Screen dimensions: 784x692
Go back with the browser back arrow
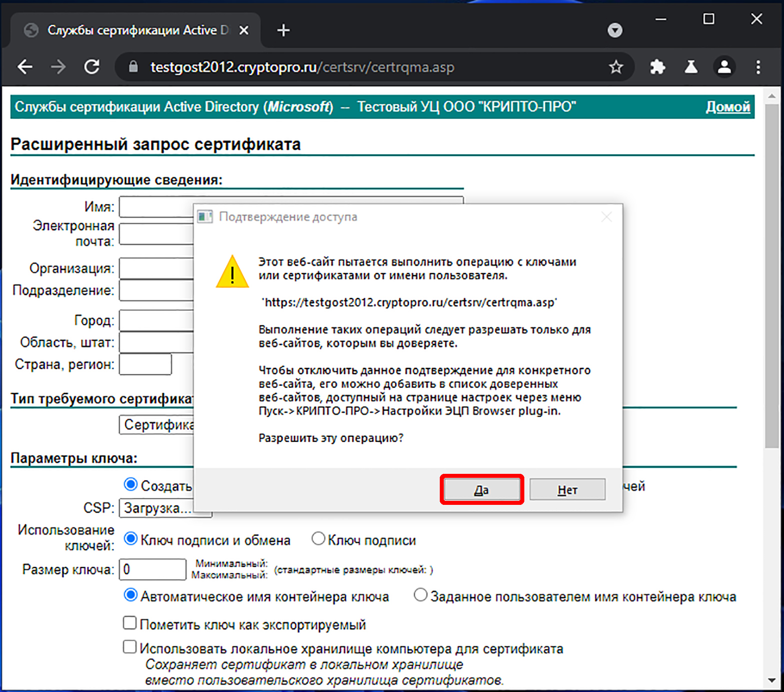(25, 67)
